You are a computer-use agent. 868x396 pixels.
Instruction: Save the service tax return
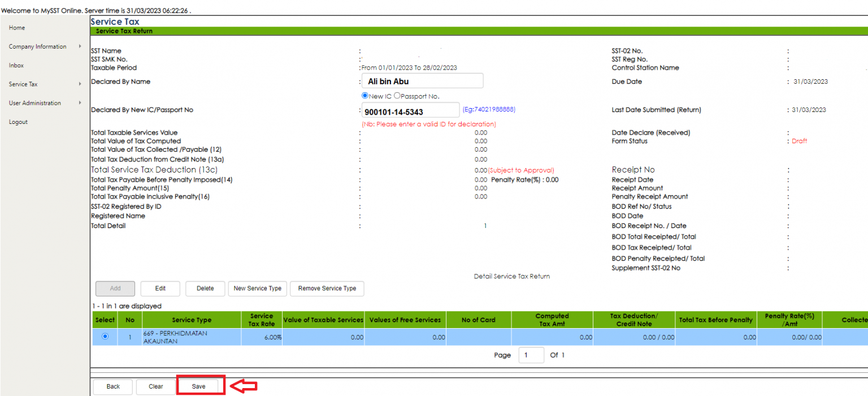click(198, 386)
